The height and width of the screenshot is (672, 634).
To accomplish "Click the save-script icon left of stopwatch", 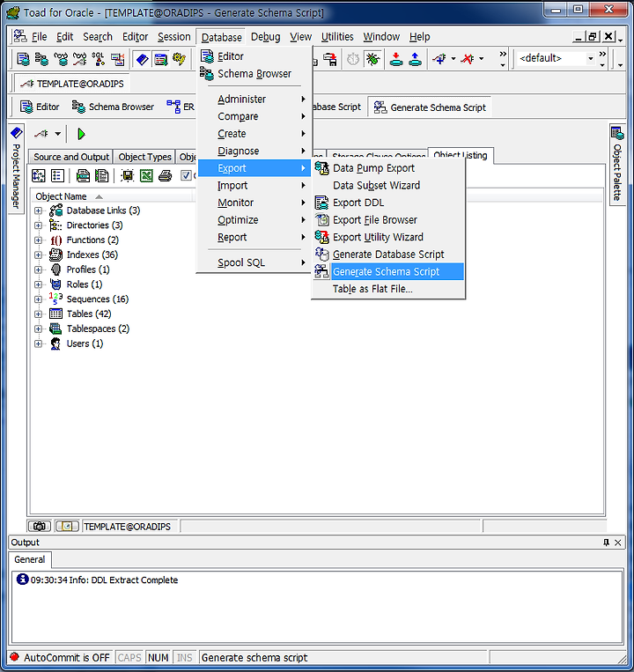I will click(x=330, y=59).
